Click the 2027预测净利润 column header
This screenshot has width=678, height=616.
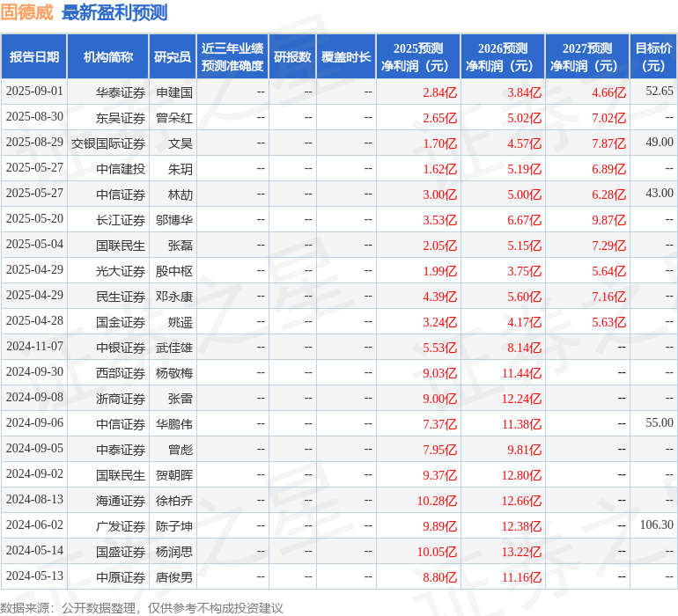587,57
